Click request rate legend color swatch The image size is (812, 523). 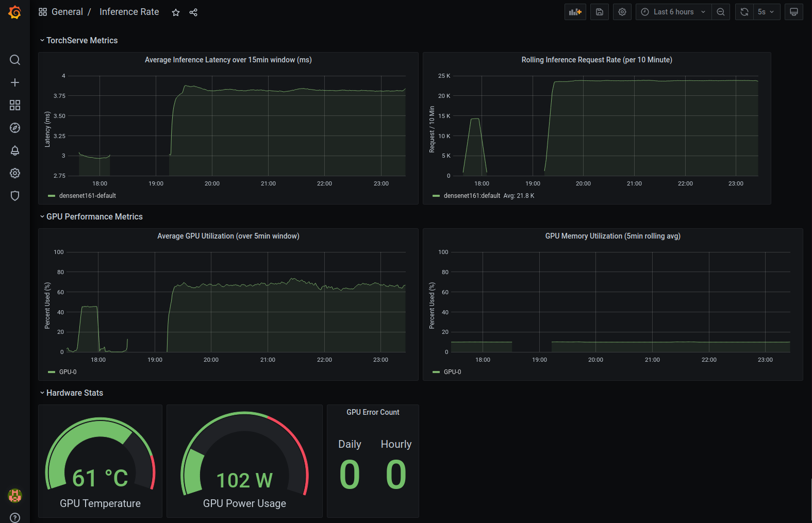pos(436,196)
